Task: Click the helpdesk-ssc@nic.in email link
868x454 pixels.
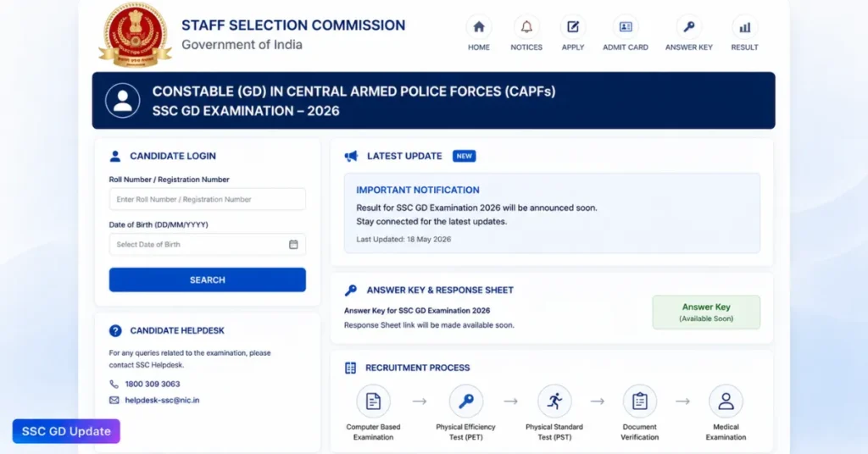Action: 162,400
